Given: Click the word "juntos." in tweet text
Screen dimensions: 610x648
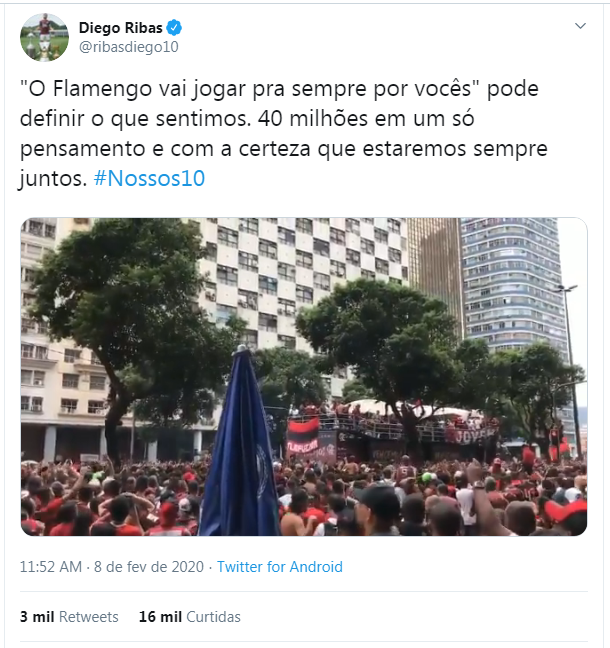Looking at the screenshot, I should tap(53, 179).
